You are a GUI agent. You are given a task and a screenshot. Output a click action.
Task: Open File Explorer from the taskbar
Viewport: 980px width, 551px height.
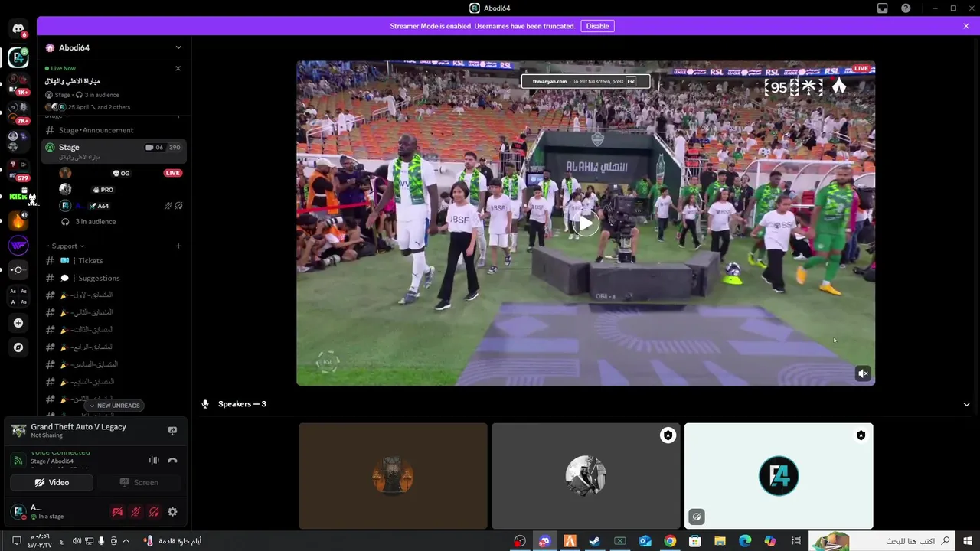pyautogui.click(x=720, y=541)
